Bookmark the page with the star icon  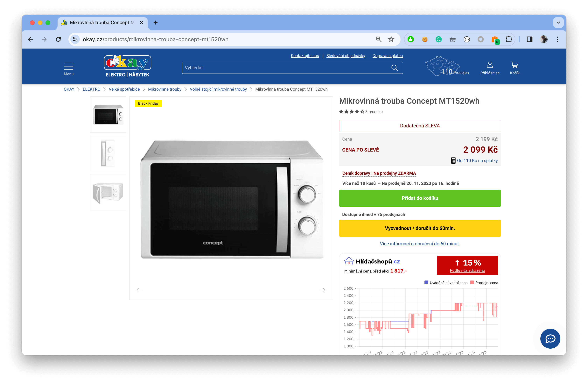tap(391, 39)
